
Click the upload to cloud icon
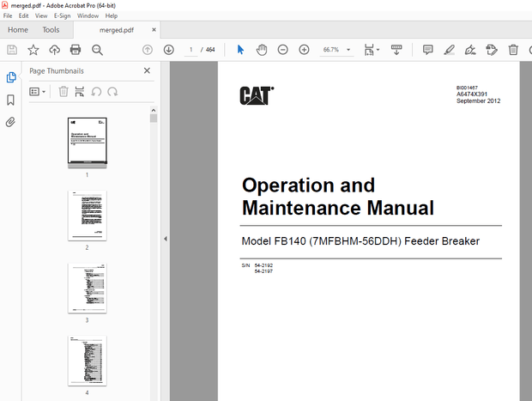click(54, 50)
